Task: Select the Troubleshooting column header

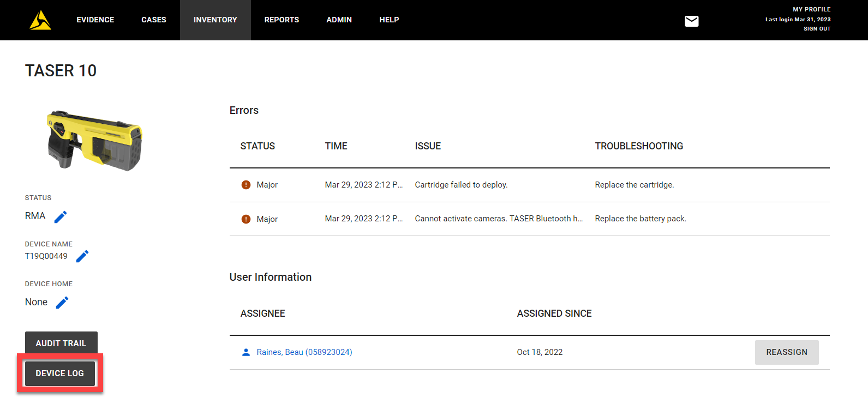Action: 639,146
